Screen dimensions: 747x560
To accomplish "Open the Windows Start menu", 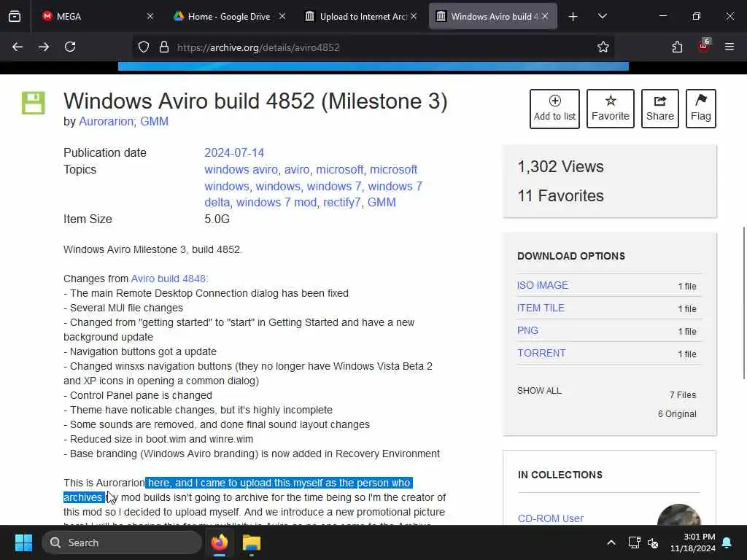I will click(x=23, y=542).
